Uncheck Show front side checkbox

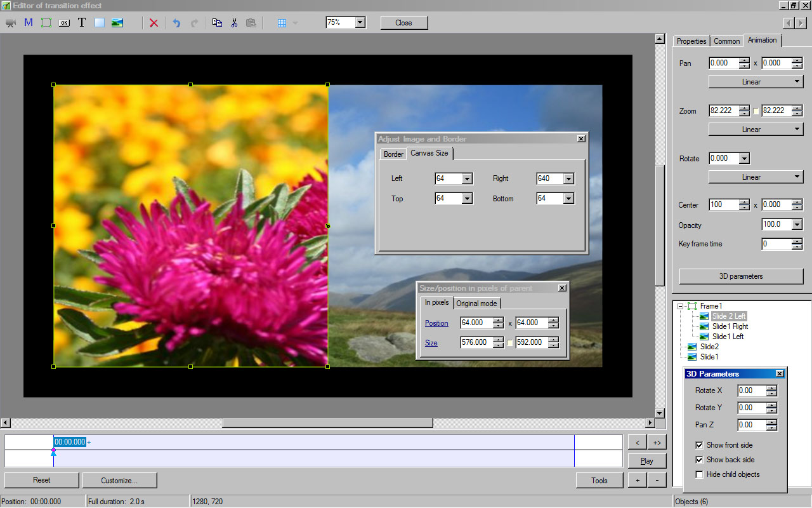pyautogui.click(x=700, y=445)
